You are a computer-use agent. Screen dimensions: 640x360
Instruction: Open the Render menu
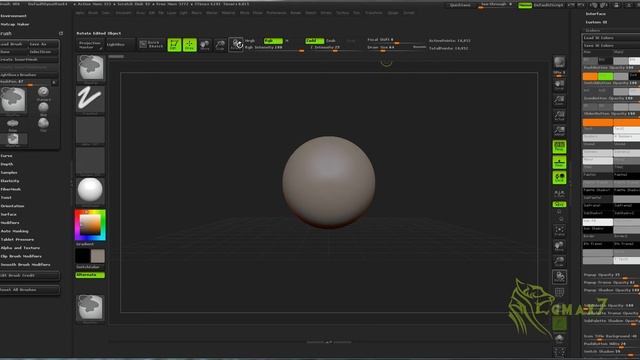click(296, 13)
